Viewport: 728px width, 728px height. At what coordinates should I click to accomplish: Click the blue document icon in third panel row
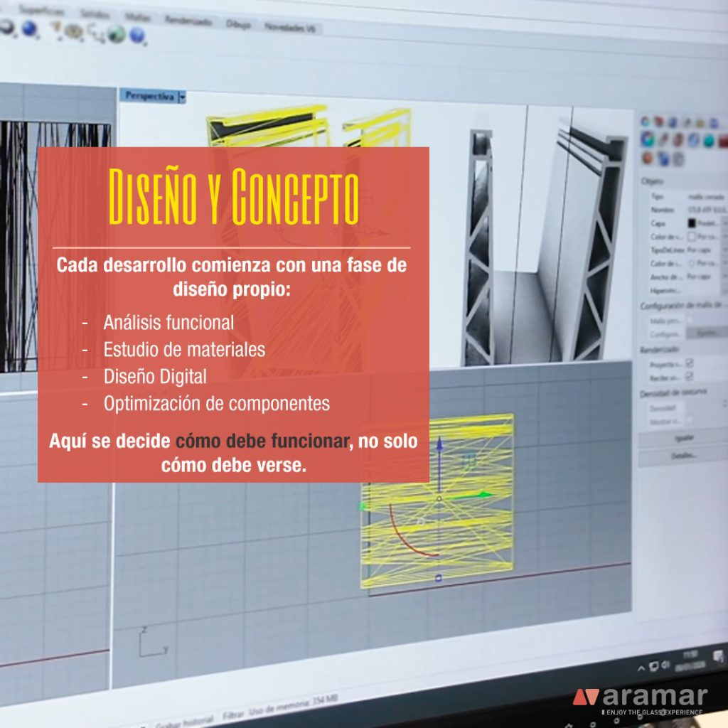pyautogui.click(x=663, y=159)
